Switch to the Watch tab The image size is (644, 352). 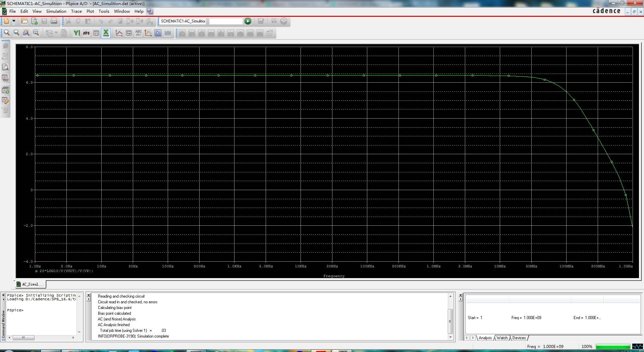(502, 338)
